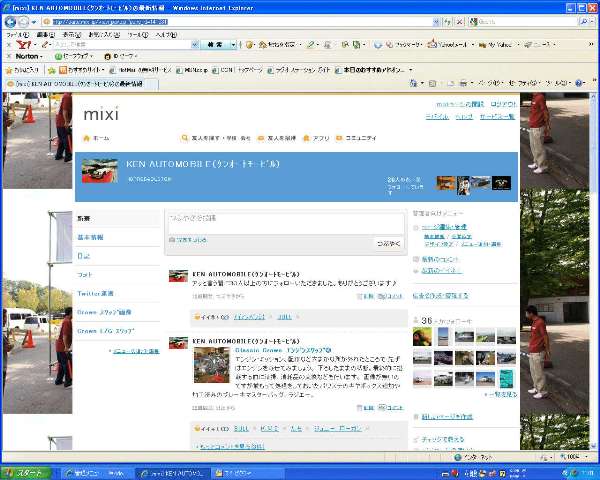
Task: Click 写真を追加 camera link under post box
Action: point(188,240)
